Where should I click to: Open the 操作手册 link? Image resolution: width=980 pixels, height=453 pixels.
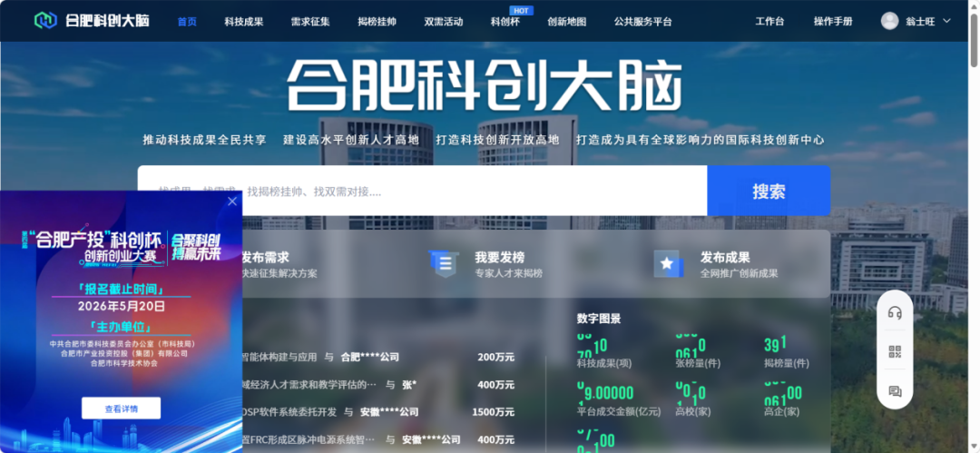(832, 21)
